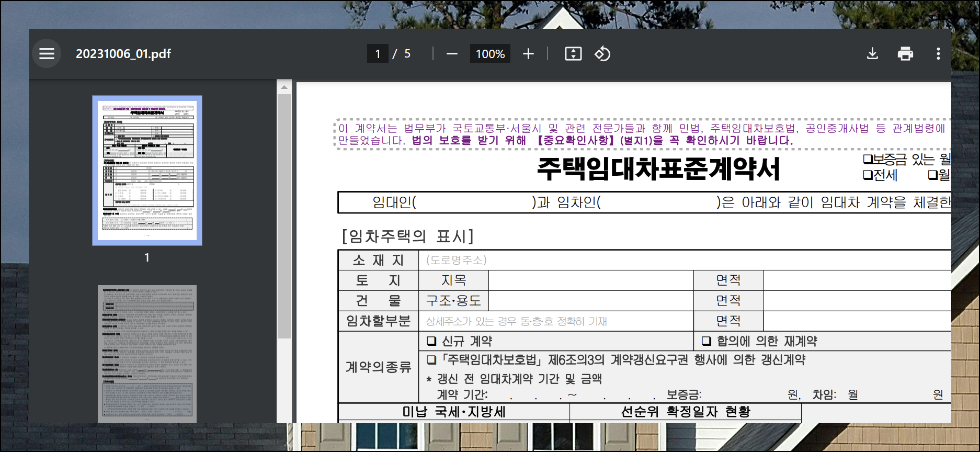Check the 보증금 있는 월세 checkbox
Image resolution: width=980 pixels, height=452 pixels.
[868, 159]
